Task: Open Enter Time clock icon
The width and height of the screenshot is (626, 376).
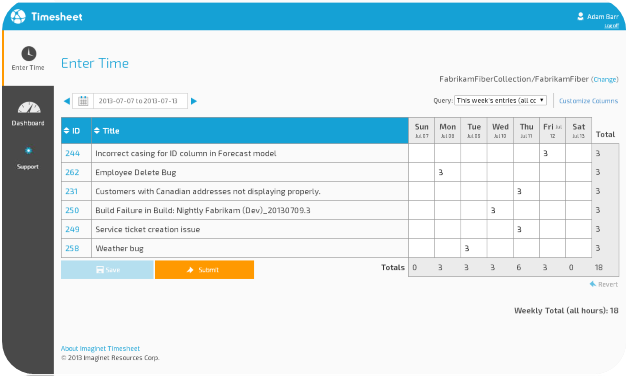Action: point(29,53)
